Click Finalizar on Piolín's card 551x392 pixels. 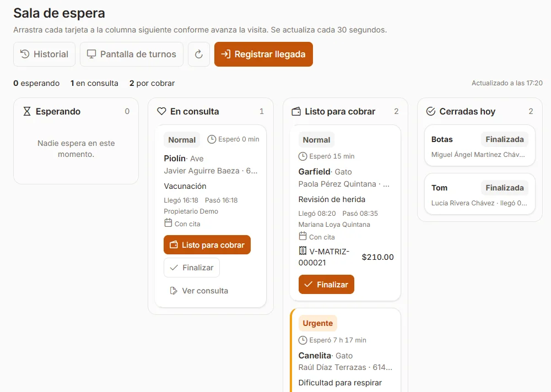pyautogui.click(x=192, y=268)
